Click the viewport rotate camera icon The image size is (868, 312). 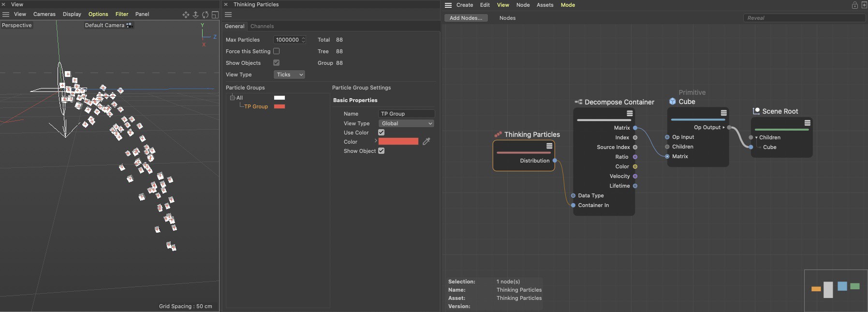pyautogui.click(x=206, y=15)
